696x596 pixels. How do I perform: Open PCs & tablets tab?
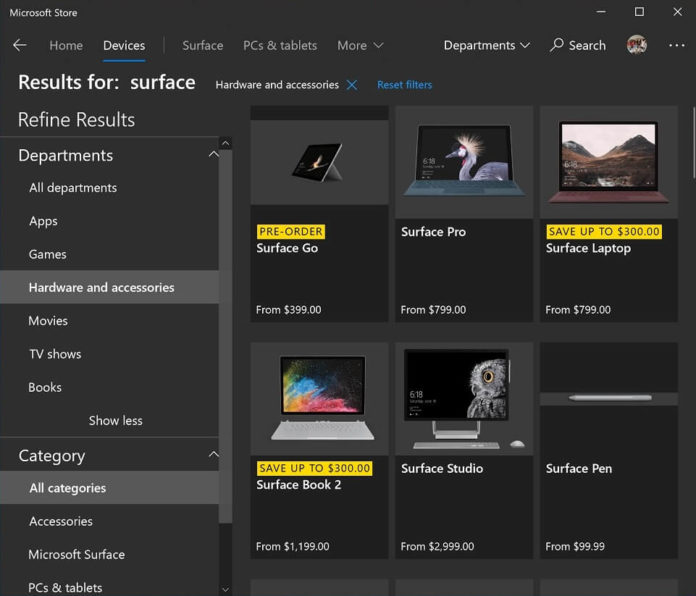[x=280, y=45]
